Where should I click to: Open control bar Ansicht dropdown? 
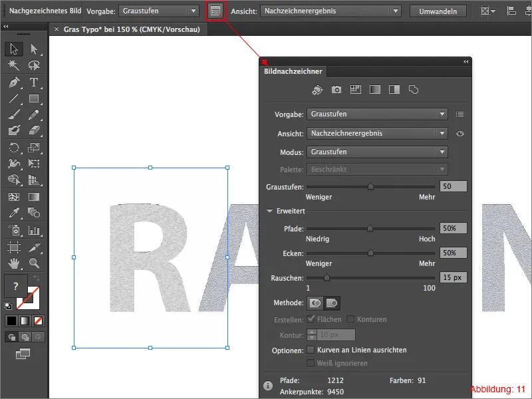331,11
